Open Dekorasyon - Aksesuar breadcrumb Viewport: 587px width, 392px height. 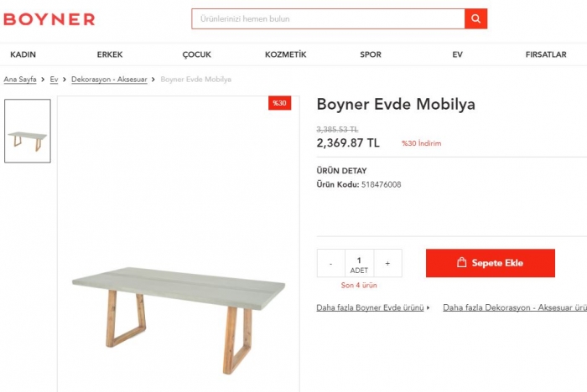109,80
